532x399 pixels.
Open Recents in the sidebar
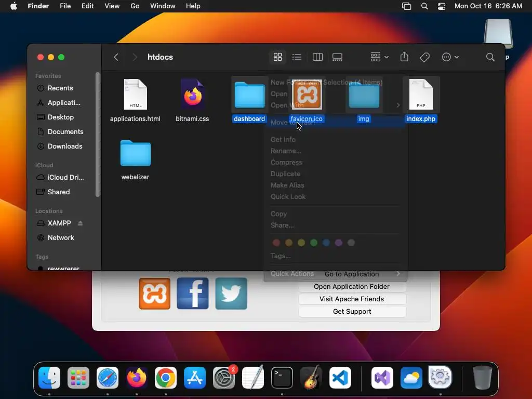coord(60,88)
